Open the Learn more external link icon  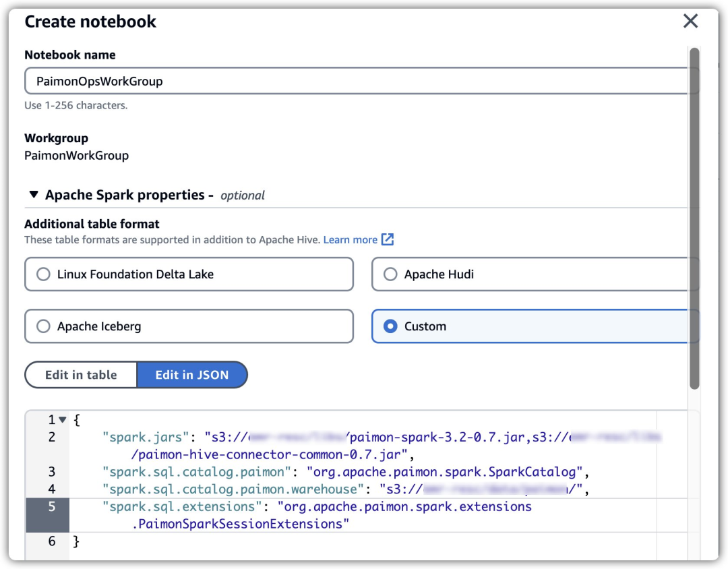tap(387, 239)
